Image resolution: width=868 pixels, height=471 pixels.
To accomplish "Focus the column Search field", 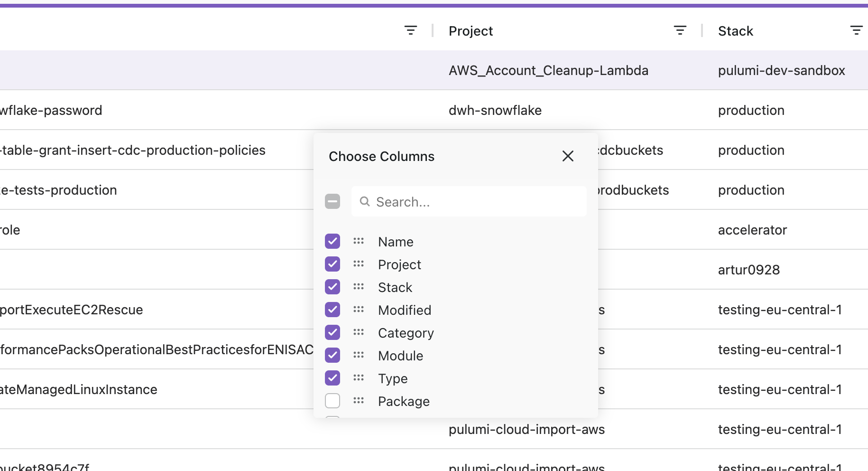I will point(469,201).
